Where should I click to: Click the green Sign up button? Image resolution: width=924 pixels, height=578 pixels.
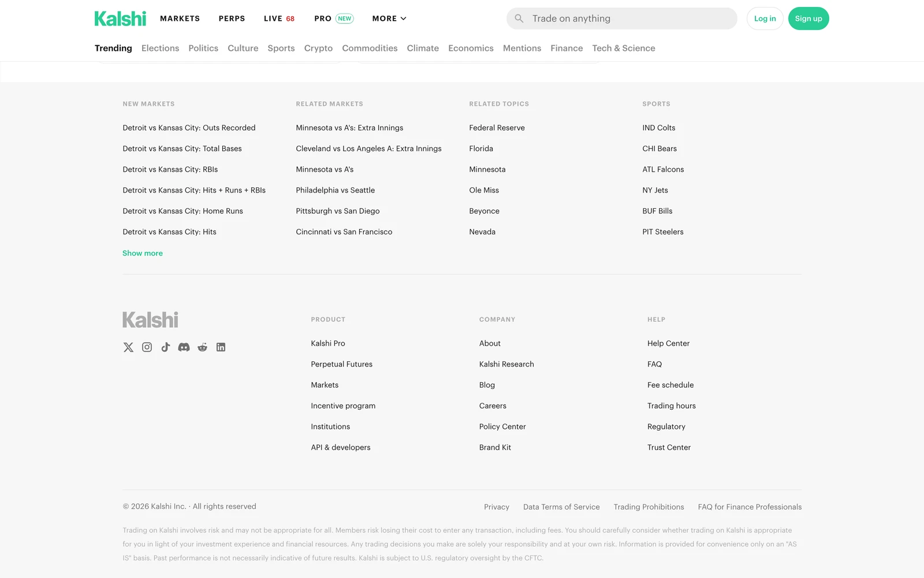(808, 18)
